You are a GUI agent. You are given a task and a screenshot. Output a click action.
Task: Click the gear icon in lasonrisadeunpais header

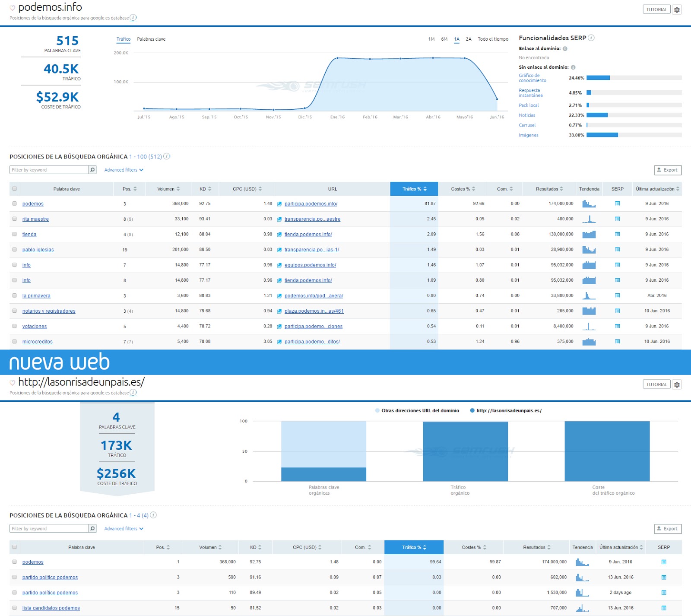point(677,384)
